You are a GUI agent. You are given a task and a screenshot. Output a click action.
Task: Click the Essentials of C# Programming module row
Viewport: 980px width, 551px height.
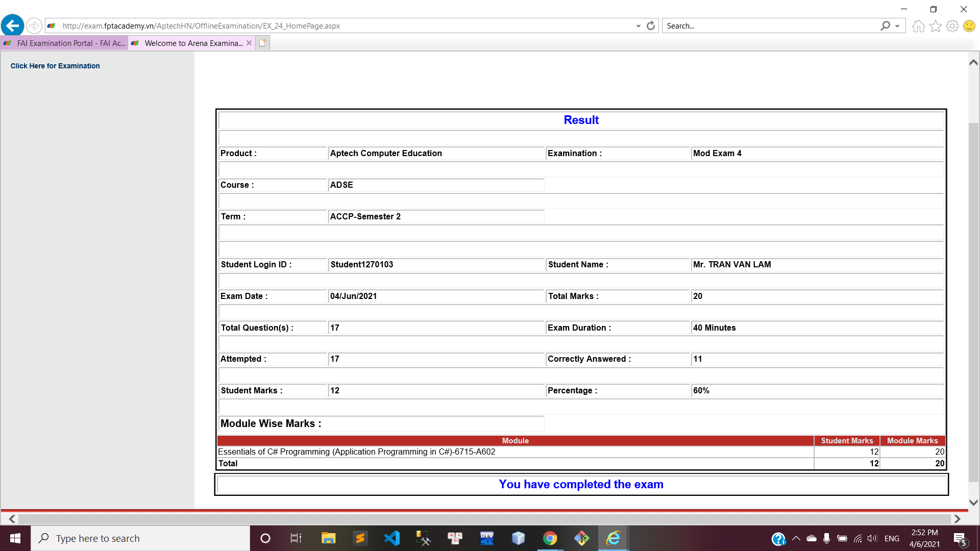[581, 452]
